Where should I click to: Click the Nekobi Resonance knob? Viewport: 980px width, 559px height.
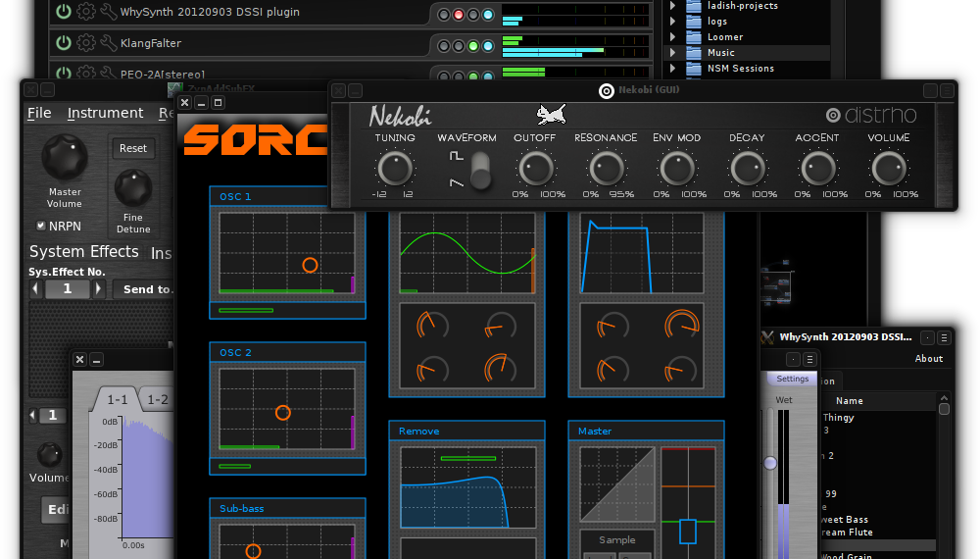click(x=605, y=169)
